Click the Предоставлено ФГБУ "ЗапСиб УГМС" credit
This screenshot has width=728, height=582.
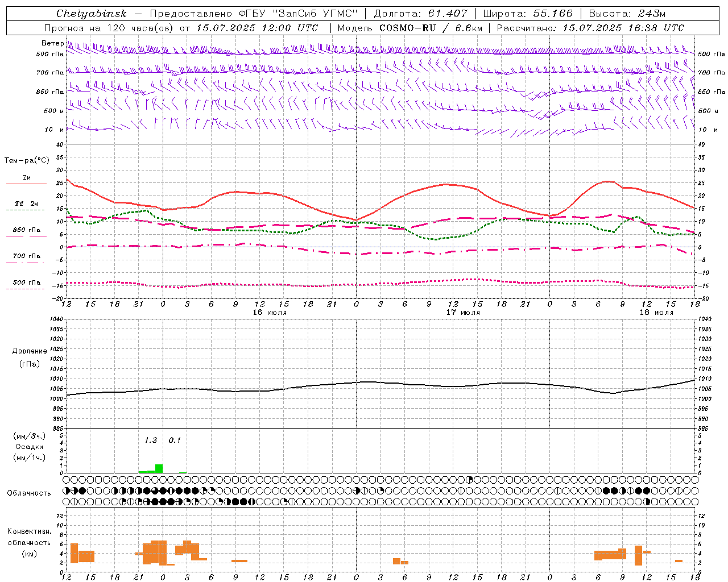click(x=253, y=14)
